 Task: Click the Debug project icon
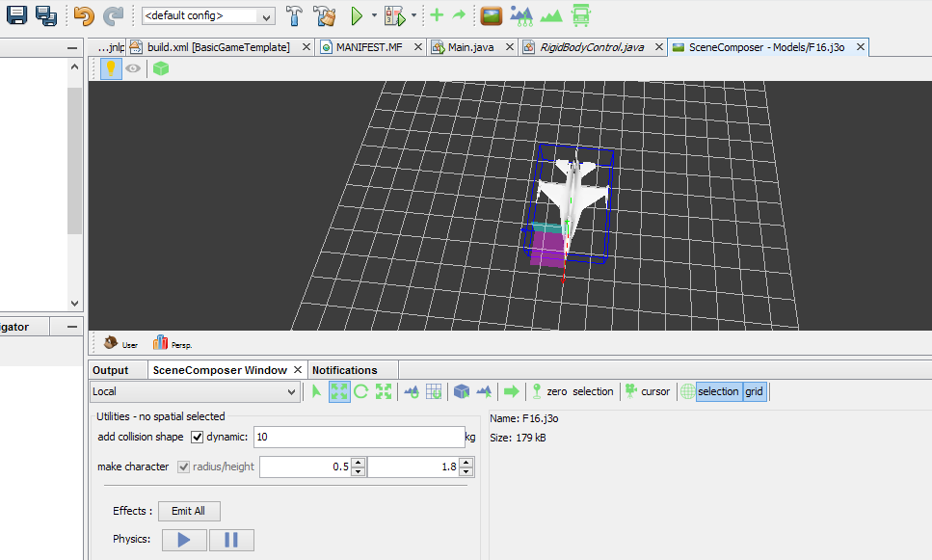coord(394,16)
